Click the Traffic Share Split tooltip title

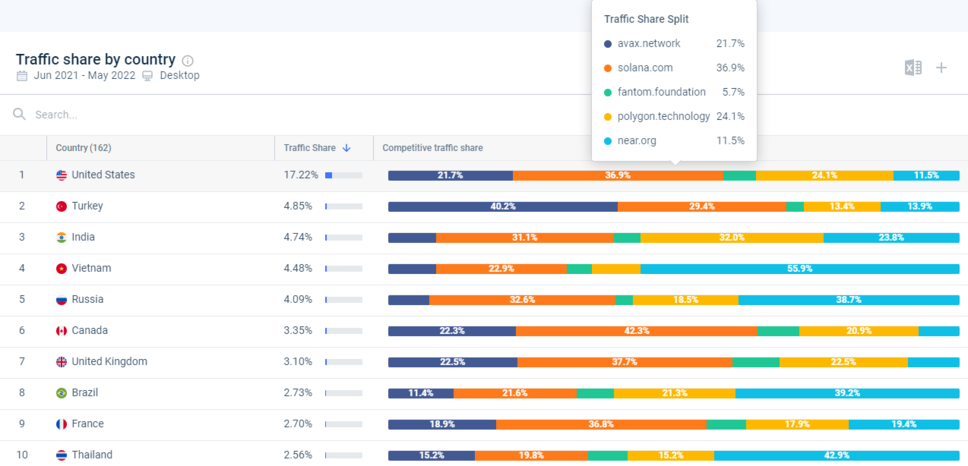(x=646, y=19)
